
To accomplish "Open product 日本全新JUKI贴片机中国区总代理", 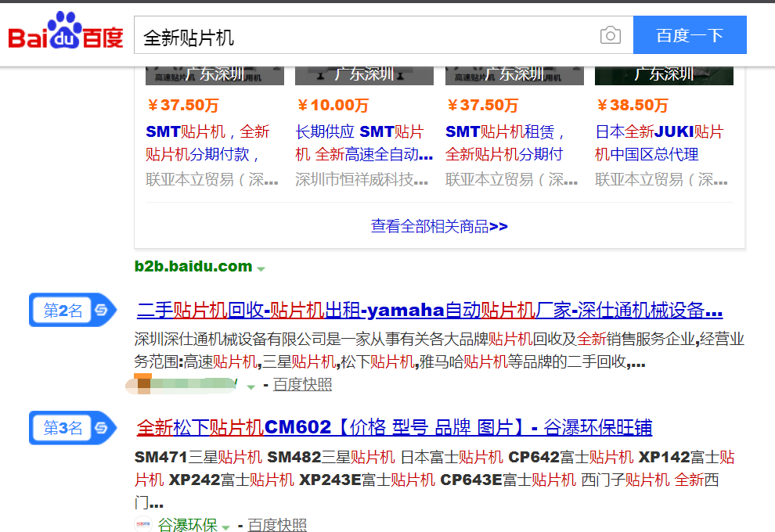I will pyautogui.click(x=659, y=142).
